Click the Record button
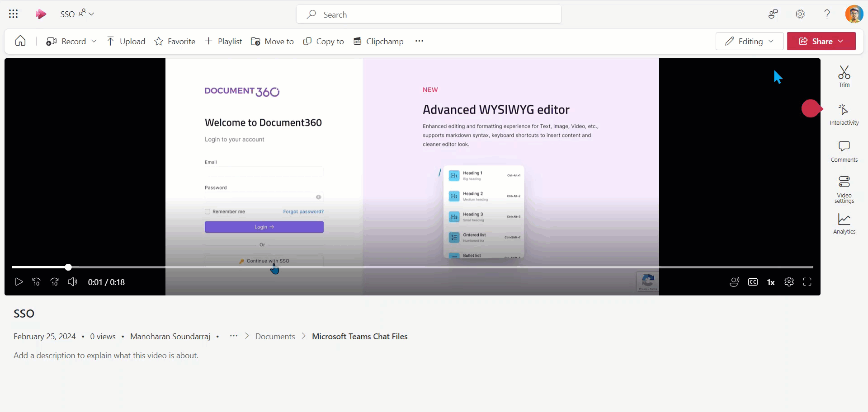Viewport: 868px width, 412px height. tap(66, 42)
